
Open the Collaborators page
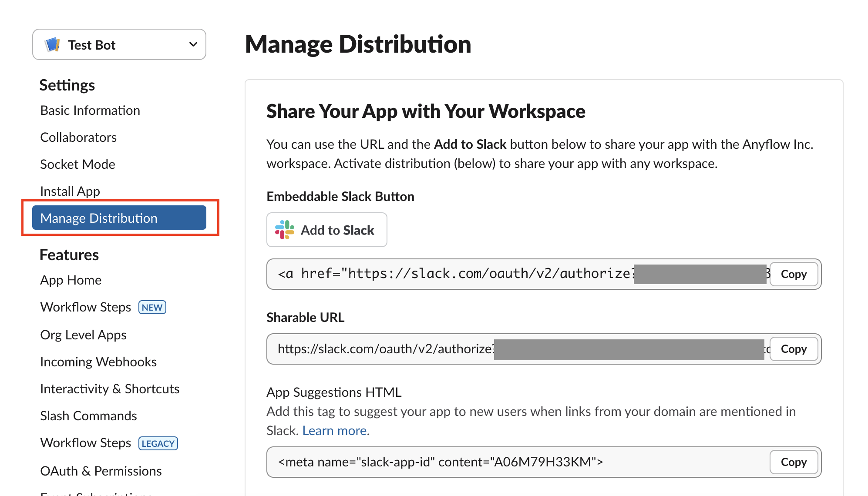[x=78, y=137]
